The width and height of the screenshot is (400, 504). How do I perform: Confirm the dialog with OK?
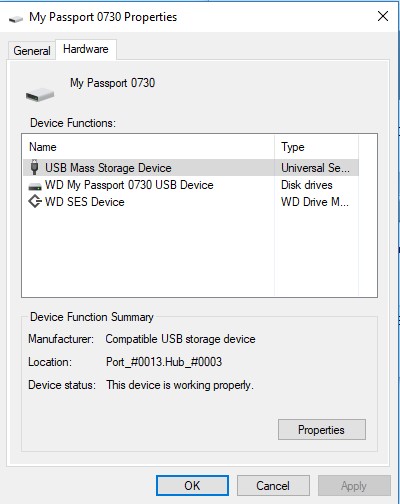192,486
